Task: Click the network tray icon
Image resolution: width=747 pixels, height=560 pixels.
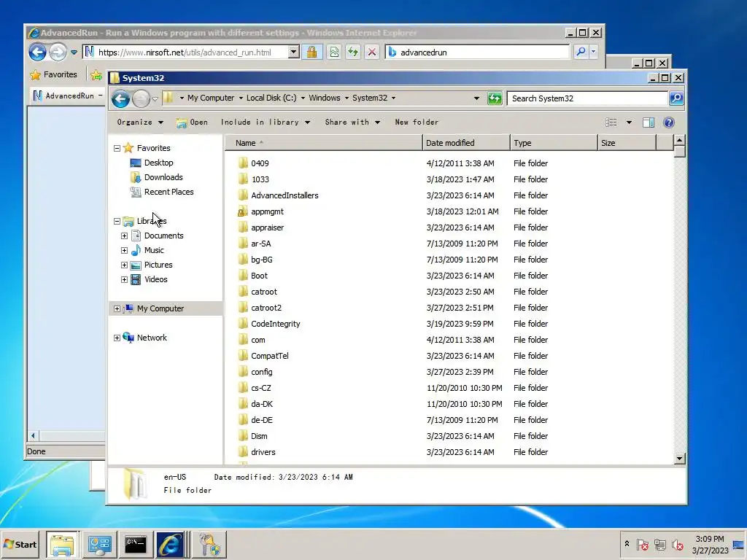Action: pyautogui.click(x=659, y=544)
